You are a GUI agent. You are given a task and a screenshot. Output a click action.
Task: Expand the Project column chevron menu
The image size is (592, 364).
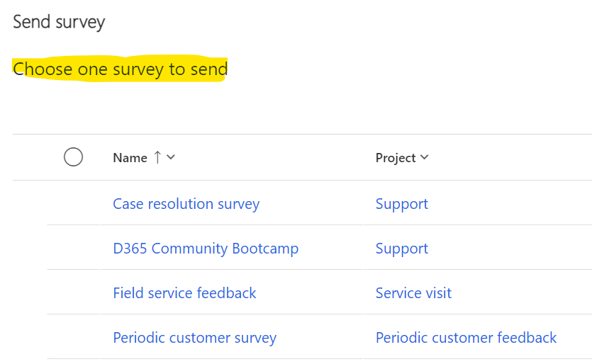point(425,157)
